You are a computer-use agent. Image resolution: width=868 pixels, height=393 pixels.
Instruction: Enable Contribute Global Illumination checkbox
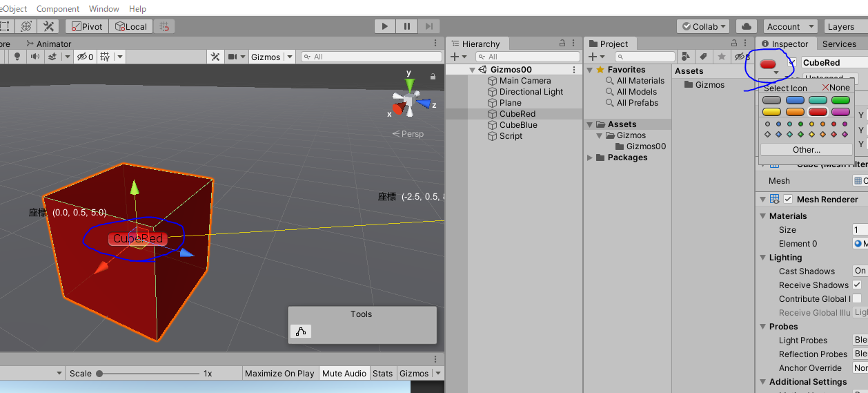857,298
